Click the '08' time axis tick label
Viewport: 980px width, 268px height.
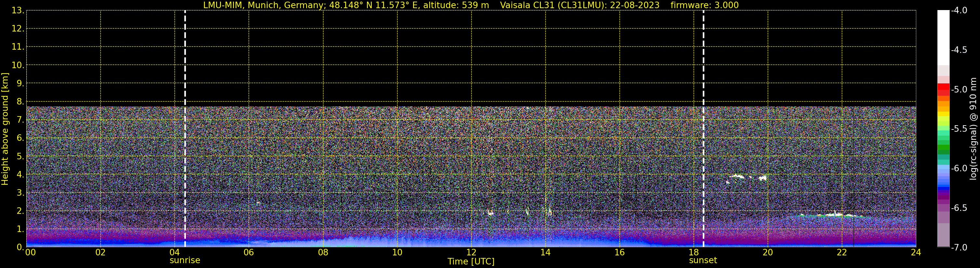pyautogui.click(x=323, y=252)
